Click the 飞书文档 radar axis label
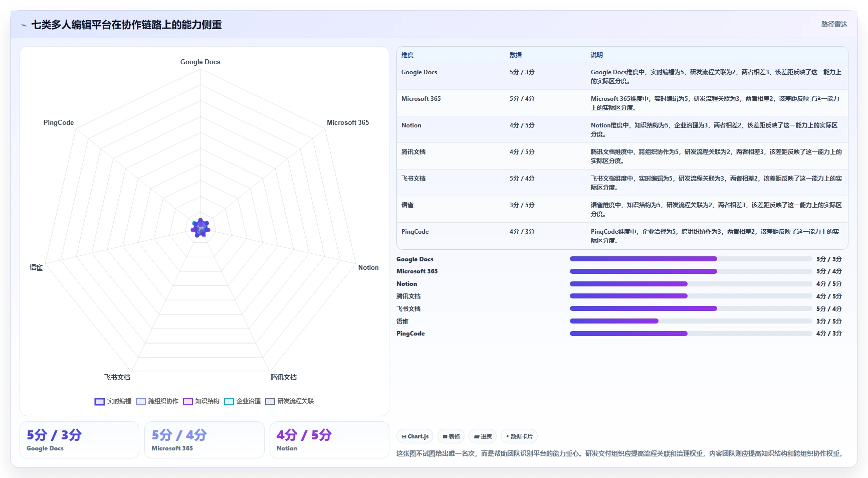The width and height of the screenshot is (868, 478). (117, 377)
